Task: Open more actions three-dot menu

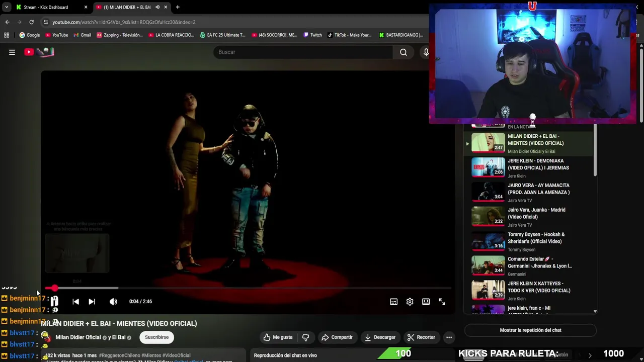Action: click(449, 337)
